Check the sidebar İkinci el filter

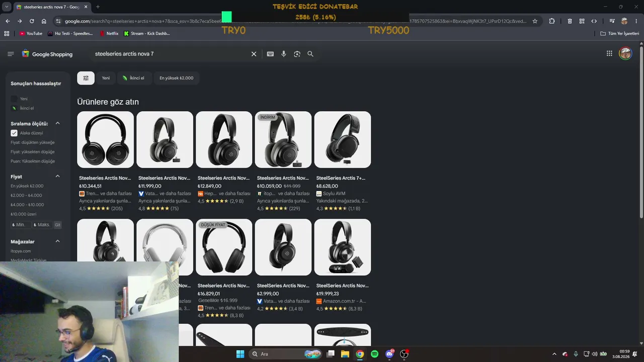click(14, 108)
